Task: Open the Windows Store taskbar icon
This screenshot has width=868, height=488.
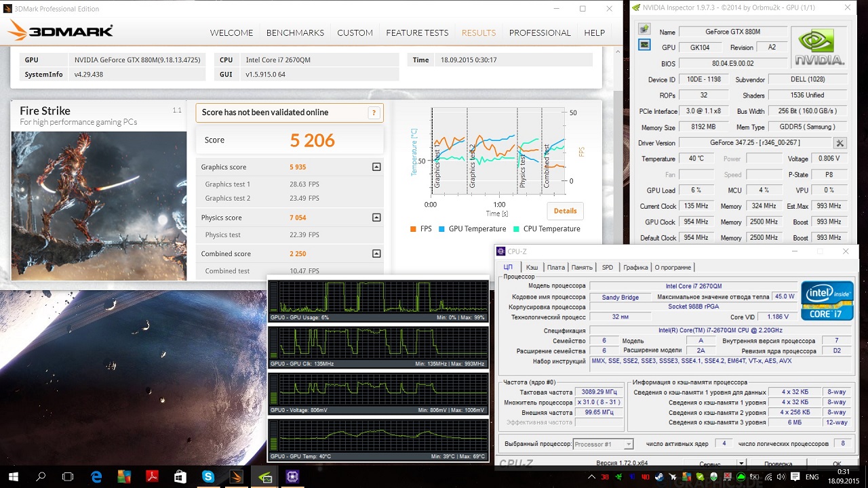Action: 180,476
